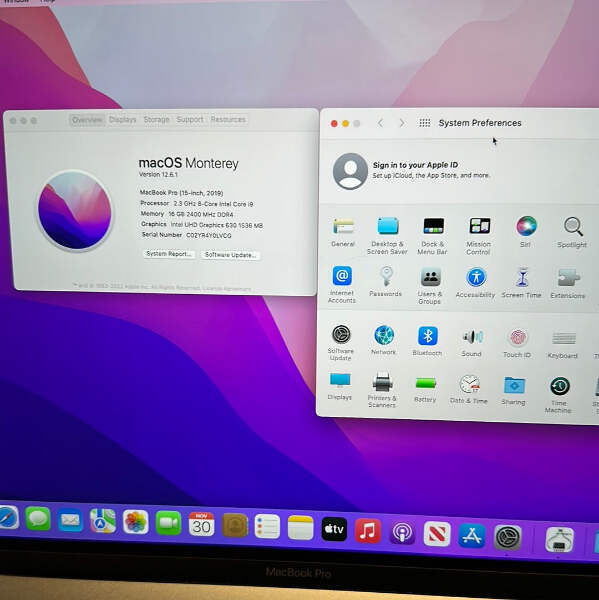Open Screen Time preferences
The height and width of the screenshot is (600, 599).
[521, 283]
